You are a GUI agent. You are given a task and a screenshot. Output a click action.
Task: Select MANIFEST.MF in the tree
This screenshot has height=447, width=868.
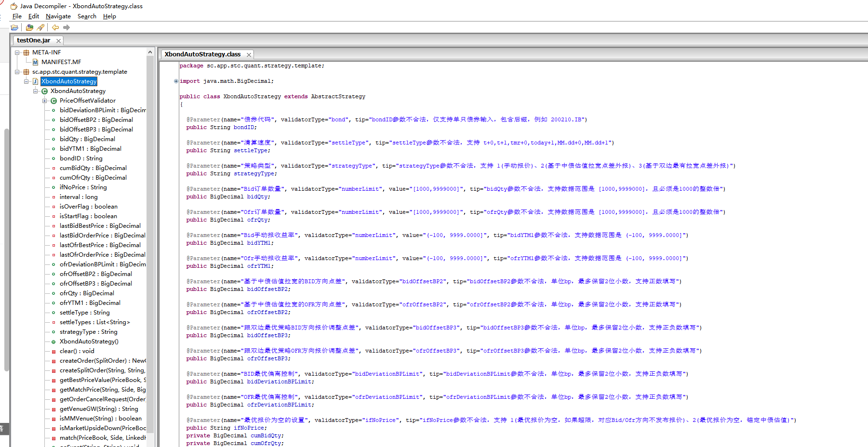tap(61, 62)
